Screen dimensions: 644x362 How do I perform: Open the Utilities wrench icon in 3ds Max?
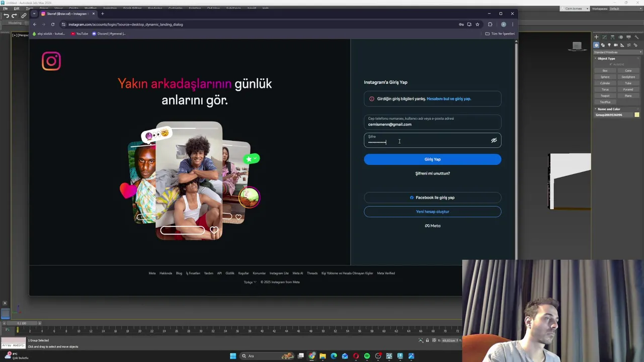[x=636, y=37]
